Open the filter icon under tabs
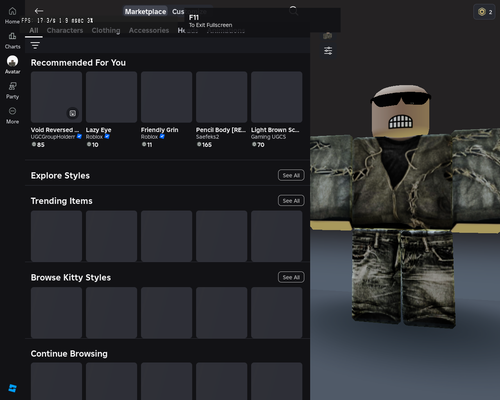This screenshot has width=500, height=400. pos(35,45)
